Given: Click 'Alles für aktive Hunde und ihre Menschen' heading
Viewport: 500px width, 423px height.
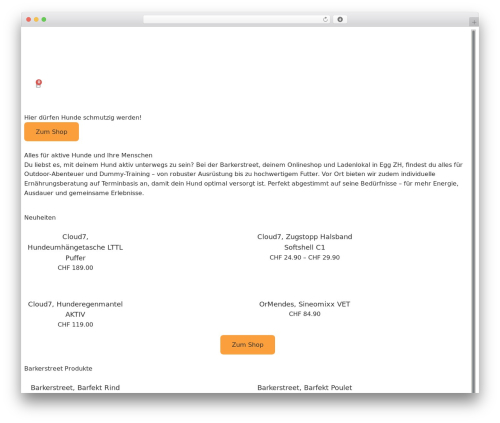Looking at the screenshot, I should pyautogui.click(x=88, y=155).
